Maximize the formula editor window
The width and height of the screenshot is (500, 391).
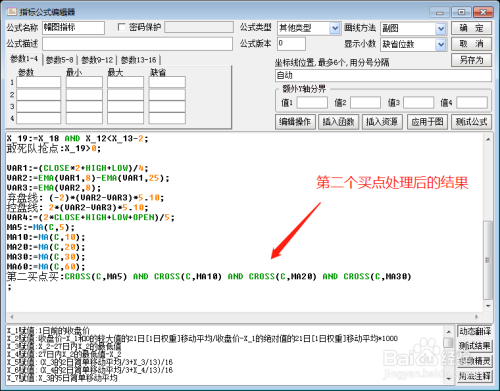[x=461, y=12]
